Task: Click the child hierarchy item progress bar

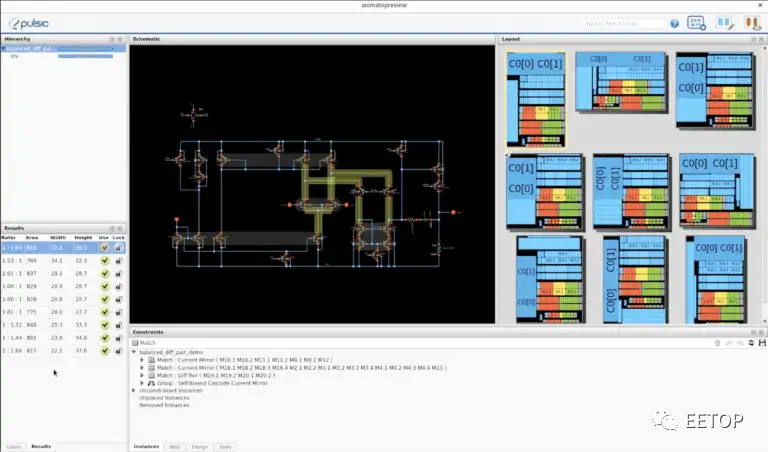Action: [x=86, y=56]
